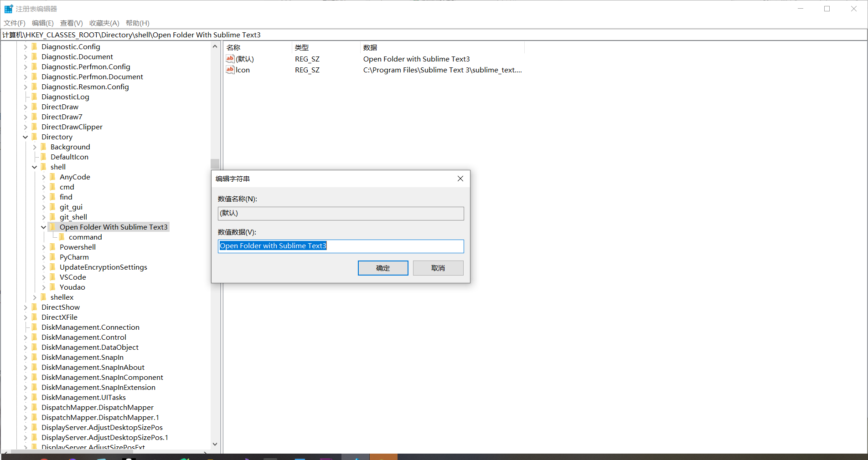
Task: Select the DiskManagement.Connection key
Action: point(90,327)
